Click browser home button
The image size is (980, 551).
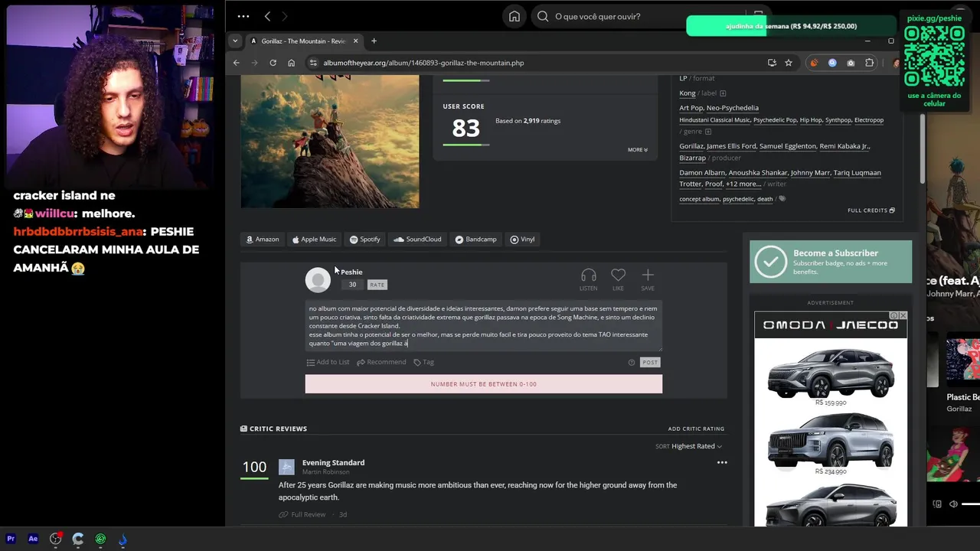pyautogui.click(x=291, y=63)
